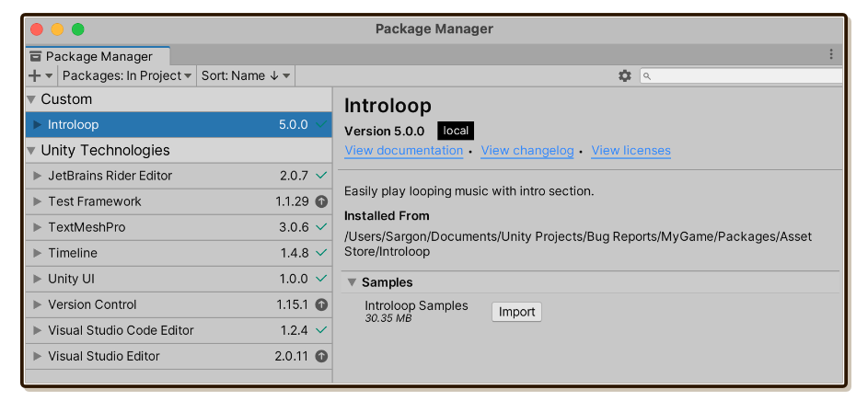Open the View changelog link
Screen dimensions: 868x401
tap(527, 151)
